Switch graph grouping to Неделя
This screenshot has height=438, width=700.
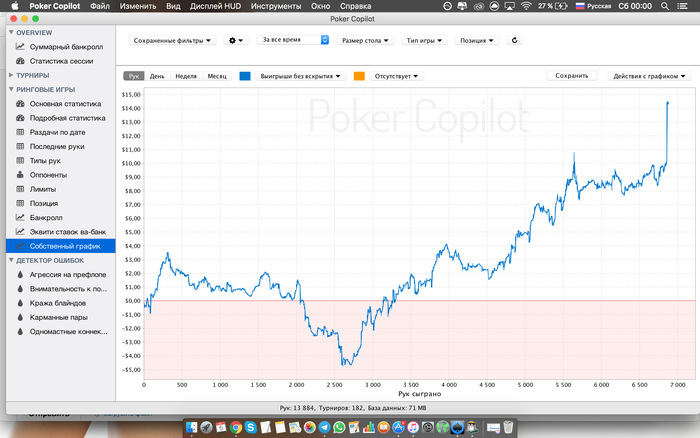pos(186,76)
